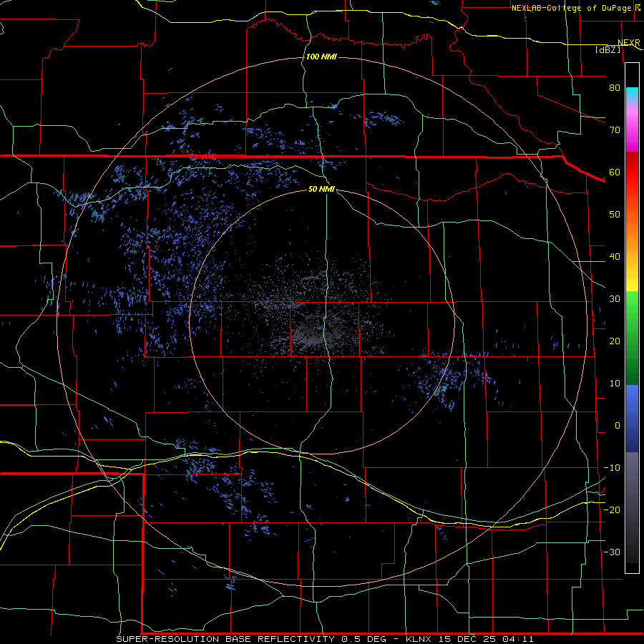
Task: Click the 70 value on the dBZ scale
Action: tap(615, 130)
